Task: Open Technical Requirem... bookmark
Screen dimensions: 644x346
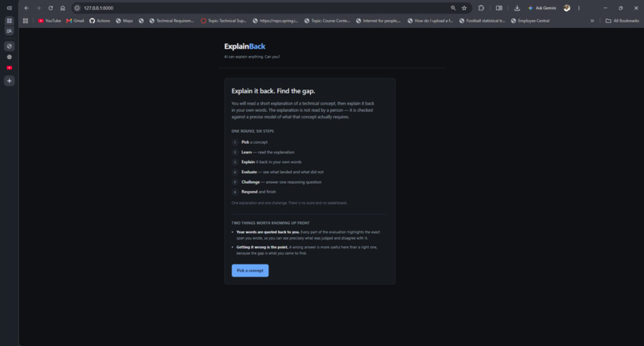Action: pos(171,21)
